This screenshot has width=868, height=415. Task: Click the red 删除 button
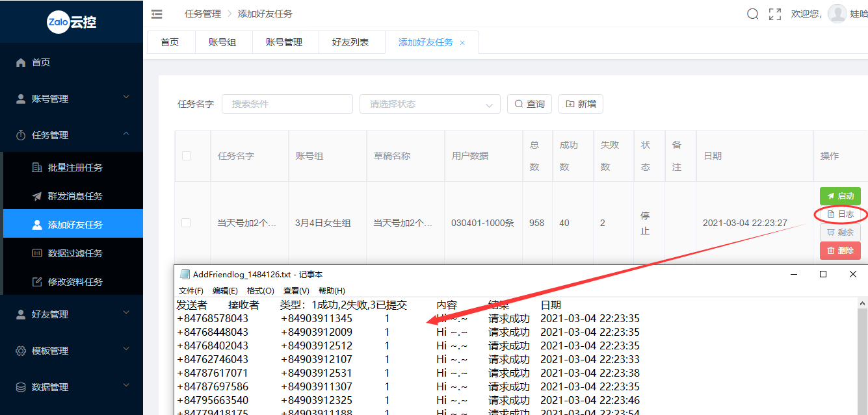840,250
